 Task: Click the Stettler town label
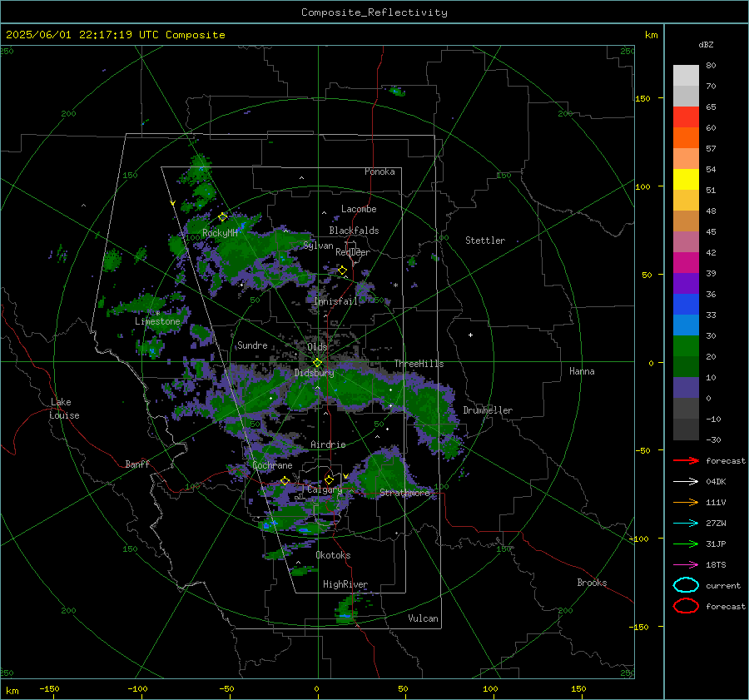click(x=485, y=241)
